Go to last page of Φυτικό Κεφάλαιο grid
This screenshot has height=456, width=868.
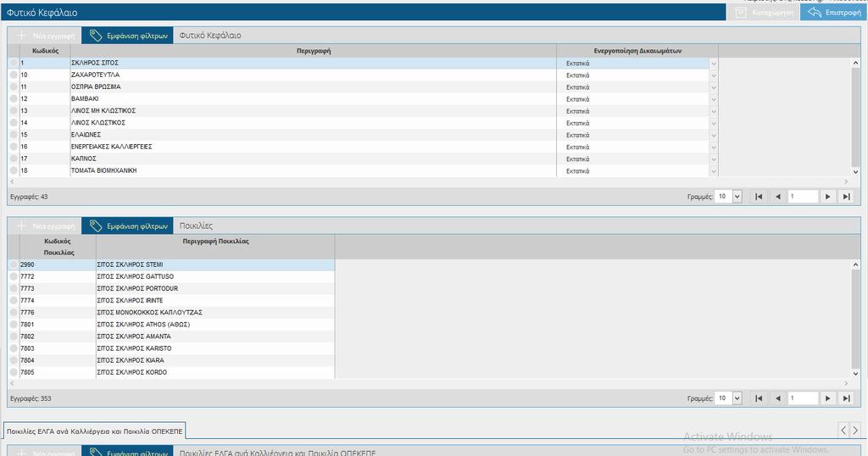pos(847,197)
